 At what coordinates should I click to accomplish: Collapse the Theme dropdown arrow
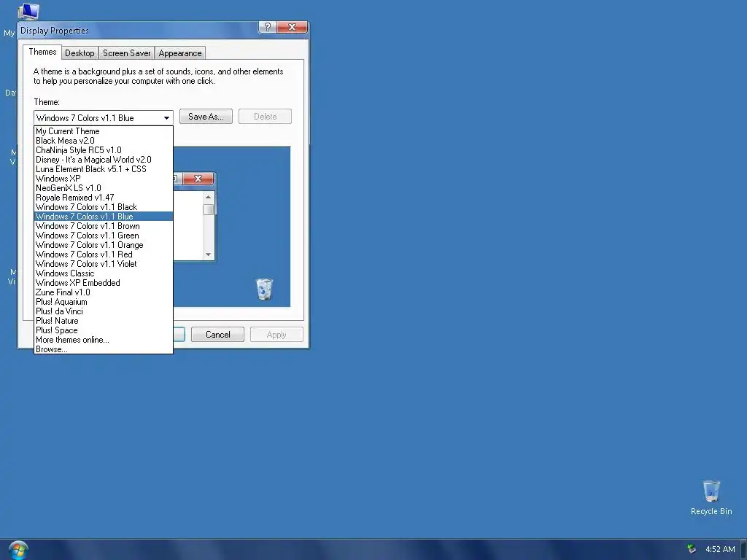pos(166,117)
